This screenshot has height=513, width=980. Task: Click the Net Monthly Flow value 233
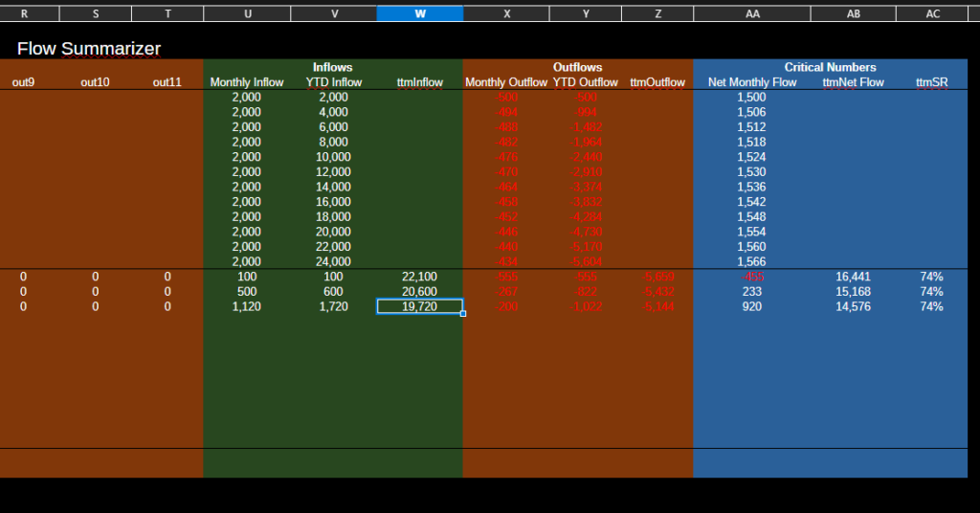tap(751, 292)
